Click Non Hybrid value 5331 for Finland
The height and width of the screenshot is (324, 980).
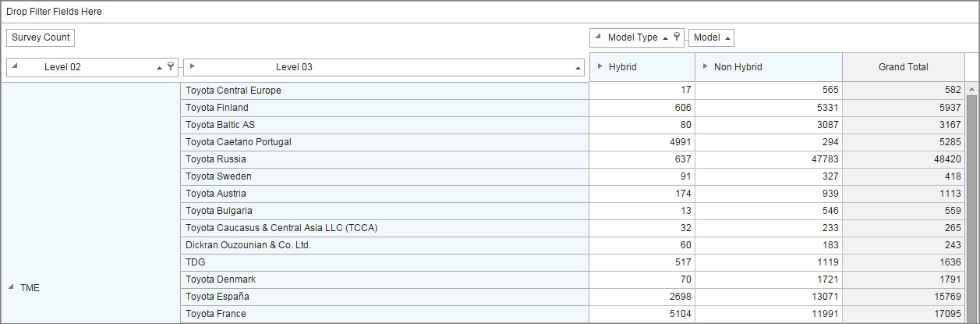(x=769, y=108)
